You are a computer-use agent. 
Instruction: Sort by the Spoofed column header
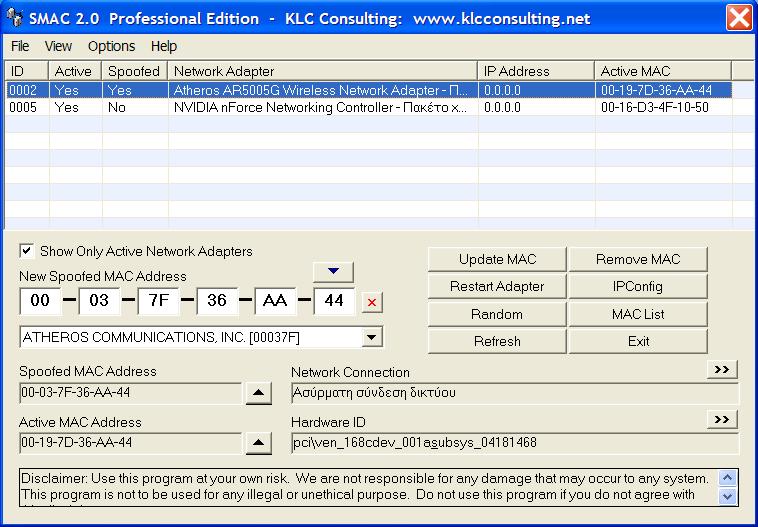pos(134,71)
